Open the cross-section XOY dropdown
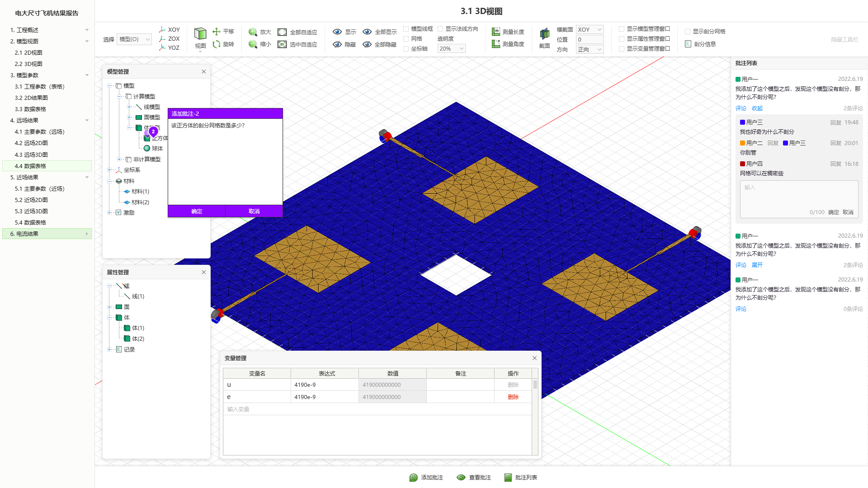This screenshot has height=488, width=868. click(590, 30)
